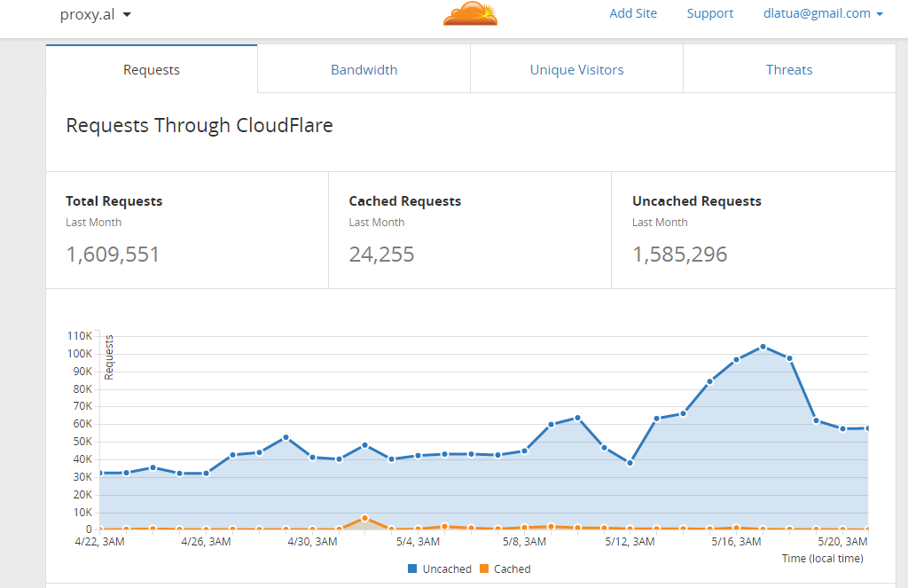Select the Threats tab

pyautogui.click(x=789, y=70)
